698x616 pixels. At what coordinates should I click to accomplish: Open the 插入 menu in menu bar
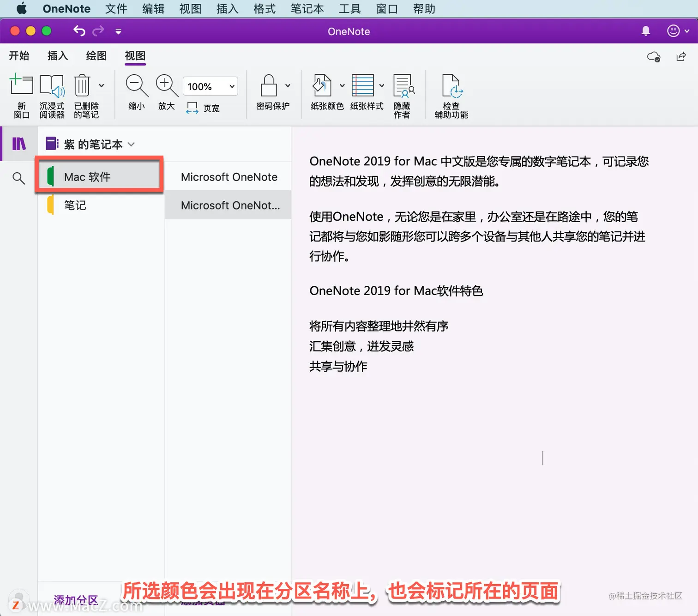[x=227, y=9]
